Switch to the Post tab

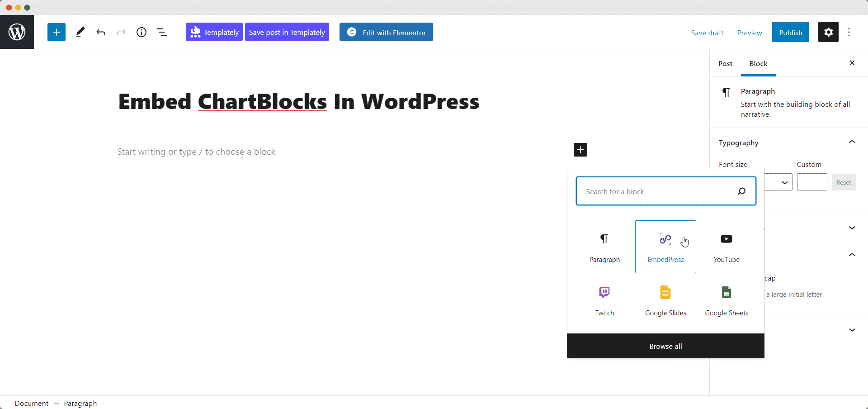725,64
